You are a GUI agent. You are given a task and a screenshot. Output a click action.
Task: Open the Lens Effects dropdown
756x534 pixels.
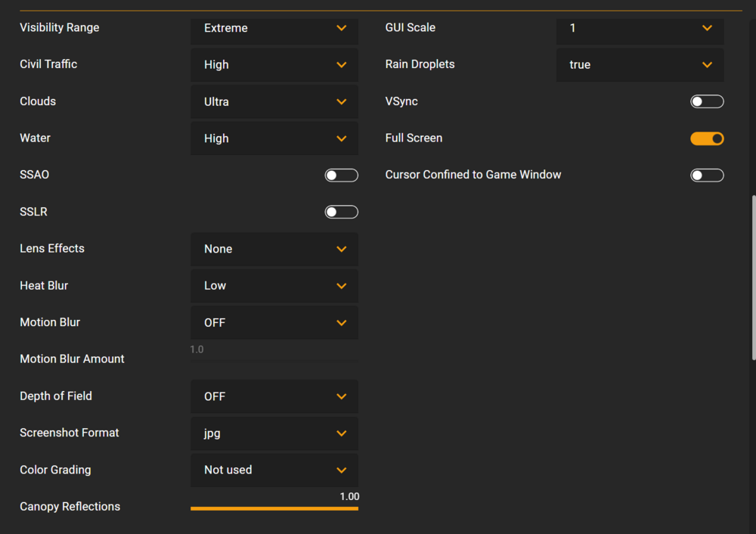pyautogui.click(x=274, y=249)
